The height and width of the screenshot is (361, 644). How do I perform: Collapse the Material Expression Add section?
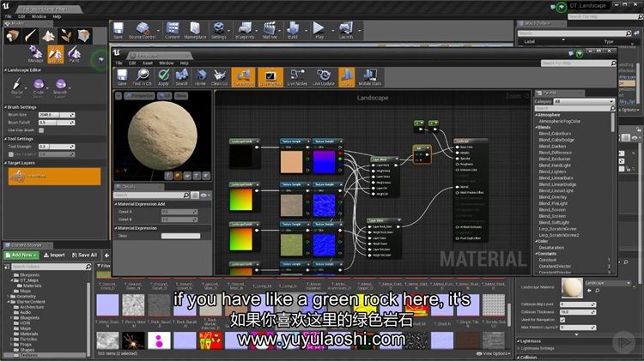(x=116, y=204)
